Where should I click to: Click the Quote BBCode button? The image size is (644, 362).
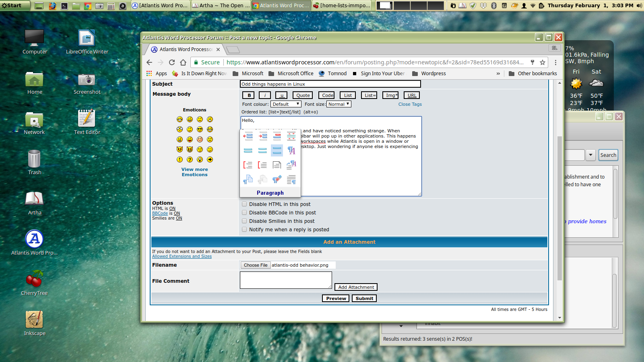point(303,95)
